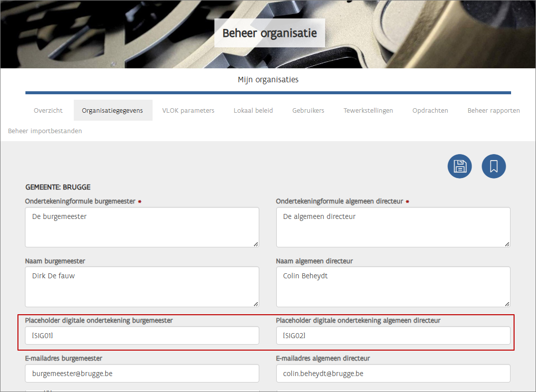Focus the Ondertekeningformule algemeen directeur text area
This screenshot has height=392, width=536.
click(393, 227)
